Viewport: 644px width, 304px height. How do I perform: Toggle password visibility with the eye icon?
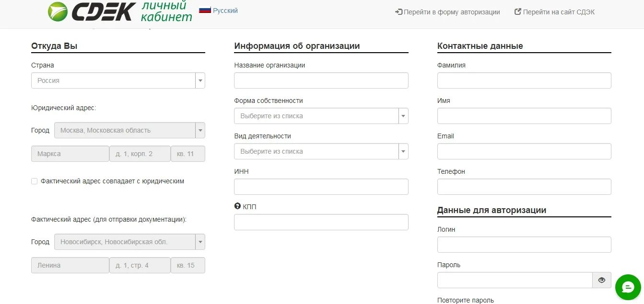coord(602,280)
